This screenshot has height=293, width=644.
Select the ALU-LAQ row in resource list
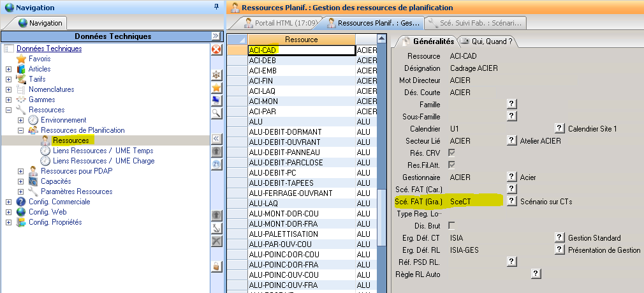302,203
